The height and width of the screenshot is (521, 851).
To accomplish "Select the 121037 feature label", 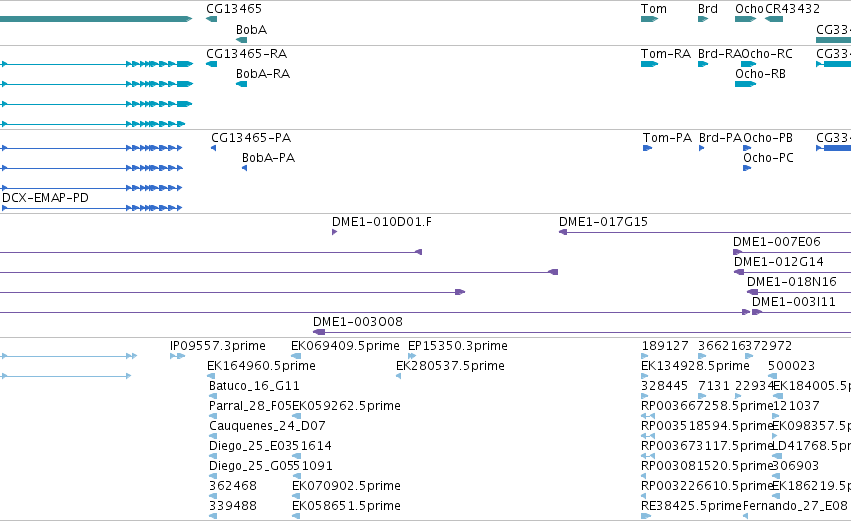I will click(x=796, y=406).
